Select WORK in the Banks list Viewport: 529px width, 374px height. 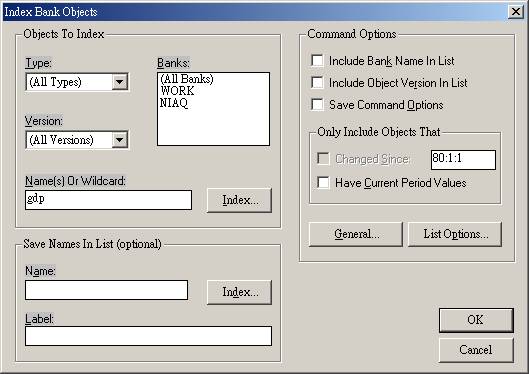(x=177, y=91)
